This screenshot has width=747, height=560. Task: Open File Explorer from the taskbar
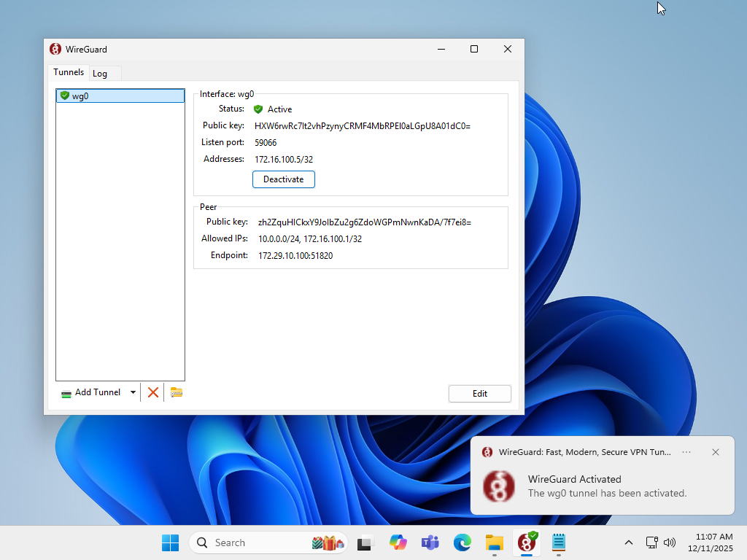495,542
